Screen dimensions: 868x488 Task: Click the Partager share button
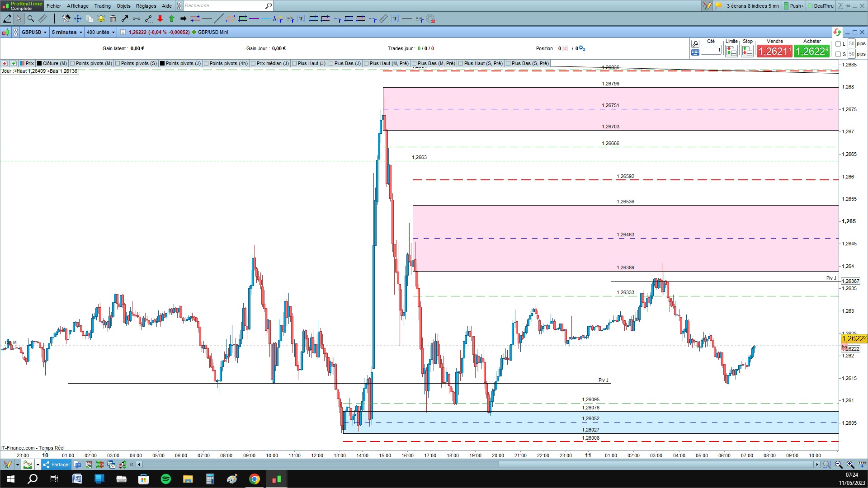[57, 465]
